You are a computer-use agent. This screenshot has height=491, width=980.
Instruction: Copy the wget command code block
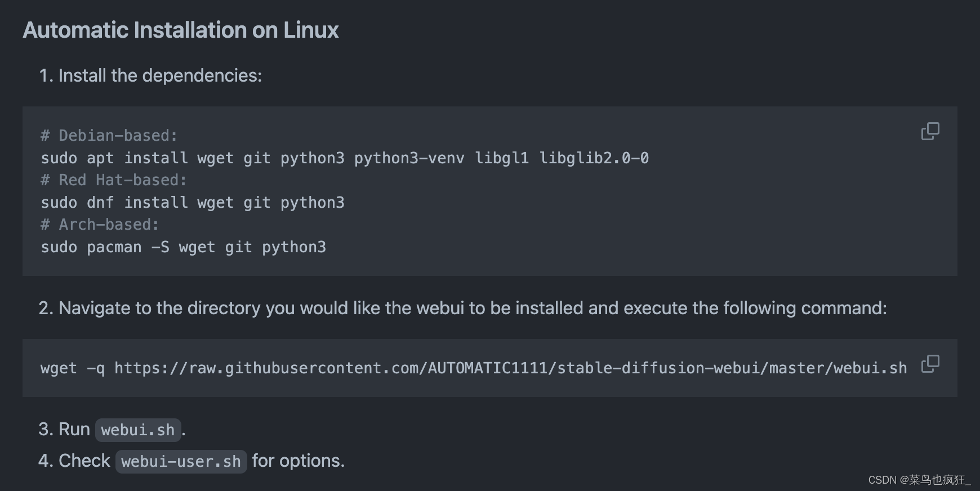(x=930, y=364)
